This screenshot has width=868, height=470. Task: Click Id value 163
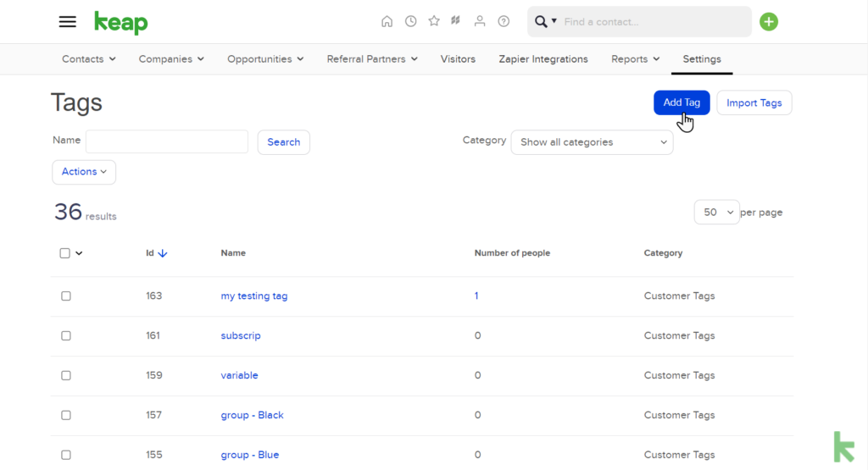click(154, 296)
